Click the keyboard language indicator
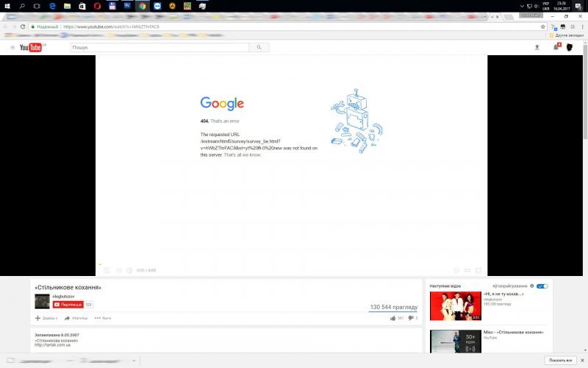This screenshot has width=588, height=368. (546, 6)
